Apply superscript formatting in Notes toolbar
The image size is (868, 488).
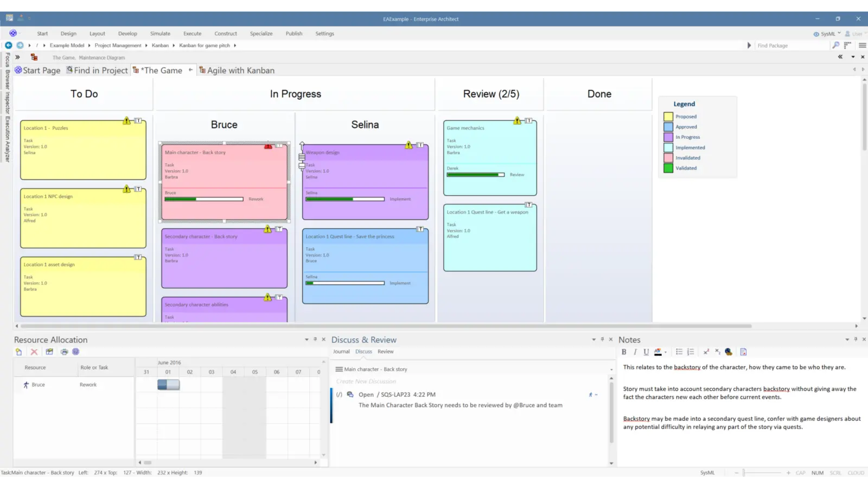coord(706,352)
